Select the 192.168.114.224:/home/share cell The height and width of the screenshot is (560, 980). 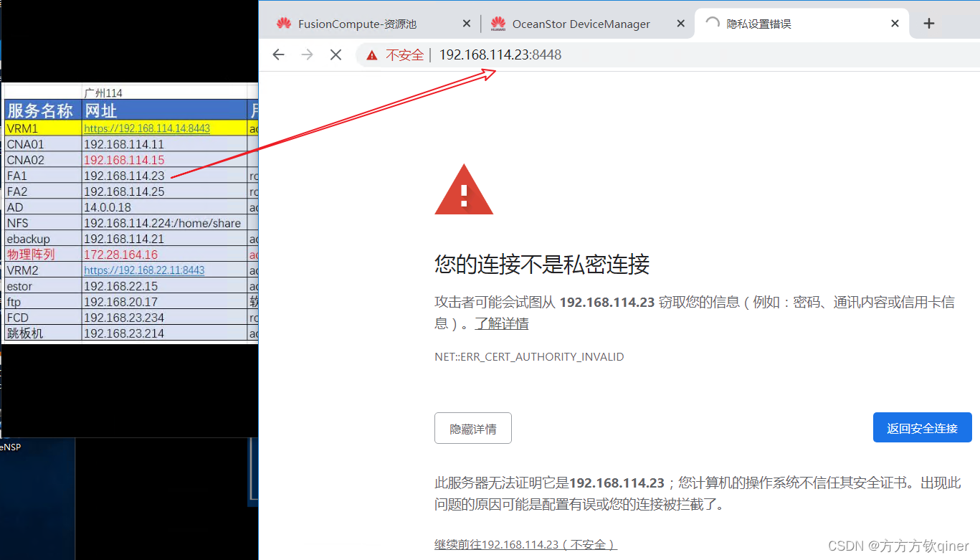(164, 223)
